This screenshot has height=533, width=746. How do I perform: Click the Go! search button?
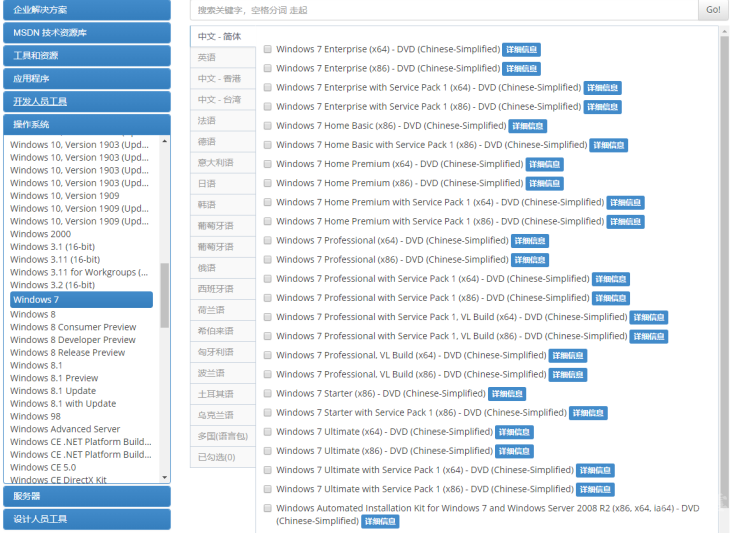pyautogui.click(x=713, y=10)
